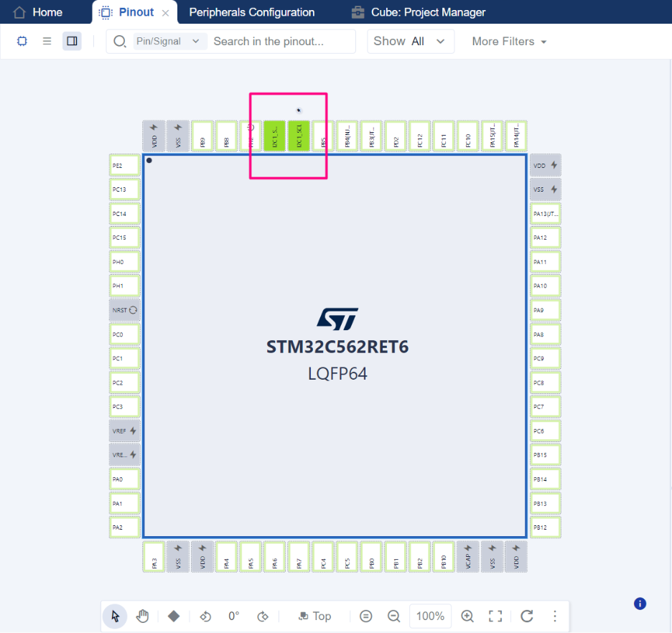This screenshot has width=672, height=633.
Task: Click the NRST reset pin
Action: click(x=125, y=310)
